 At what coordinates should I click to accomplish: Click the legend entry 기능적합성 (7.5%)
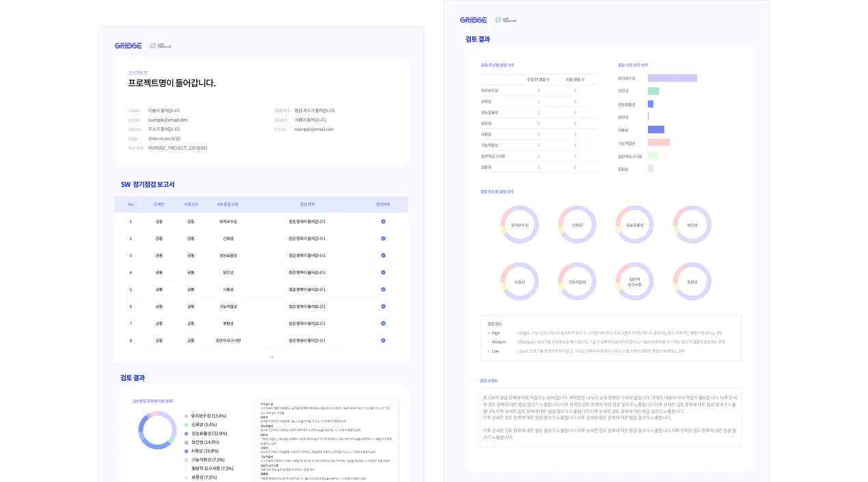pyautogui.click(x=204, y=460)
